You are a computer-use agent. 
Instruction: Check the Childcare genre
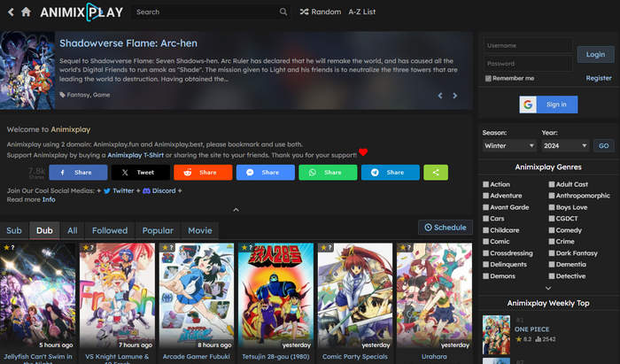[x=486, y=230]
